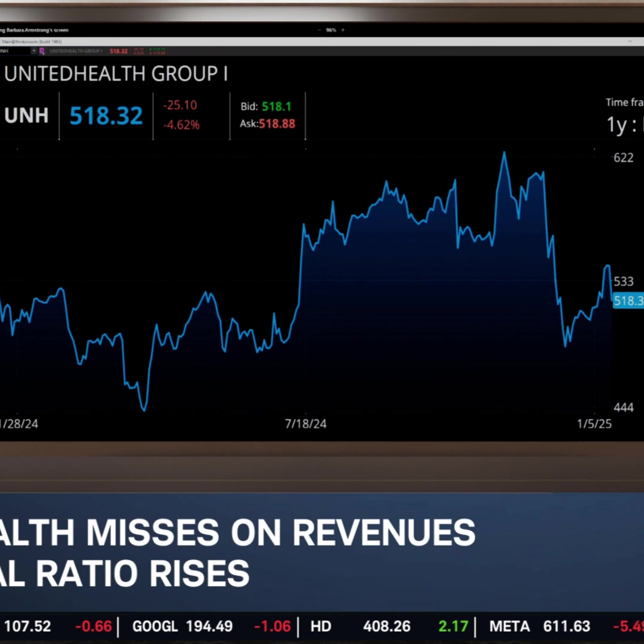Click HD price 408.26 in the crawl
Screen dimensions: 644x644
coord(387,626)
